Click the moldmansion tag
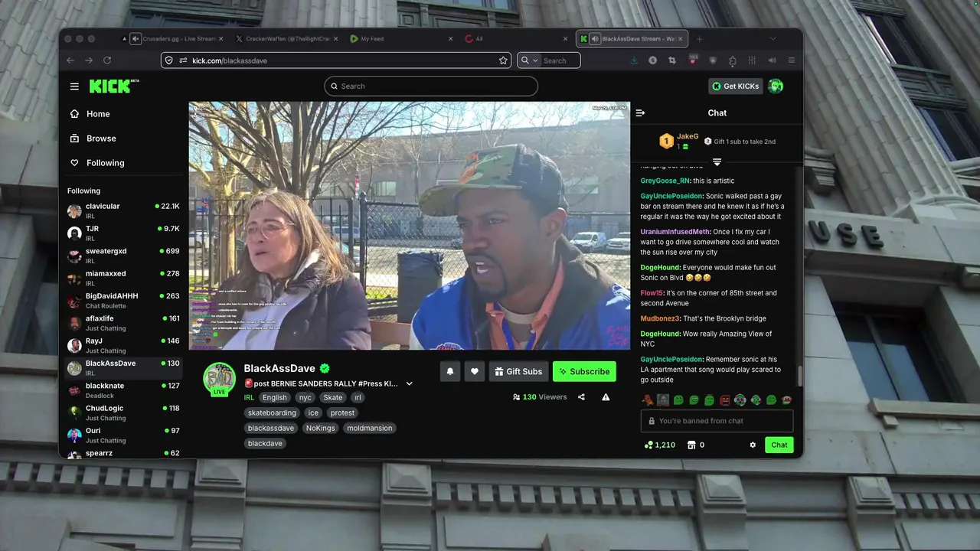This screenshot has width=980, height=551. [x=370, y=428]
